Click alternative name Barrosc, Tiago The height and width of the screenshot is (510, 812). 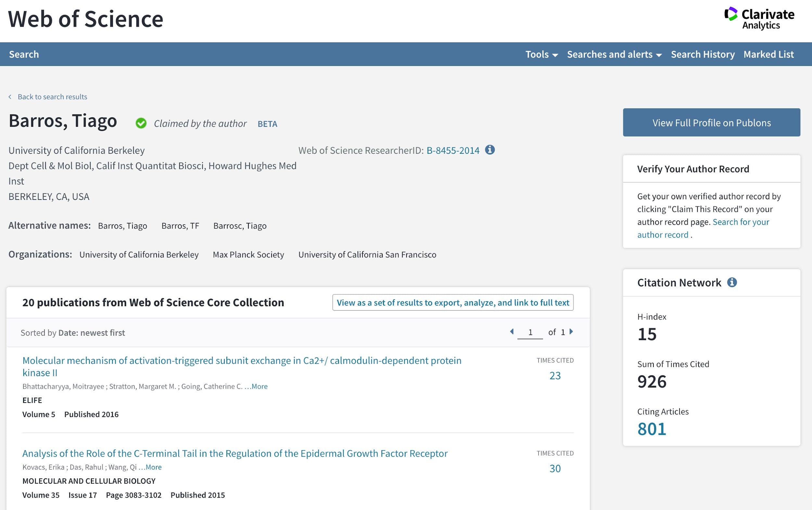pyautogui.click(x=240, y=226)
